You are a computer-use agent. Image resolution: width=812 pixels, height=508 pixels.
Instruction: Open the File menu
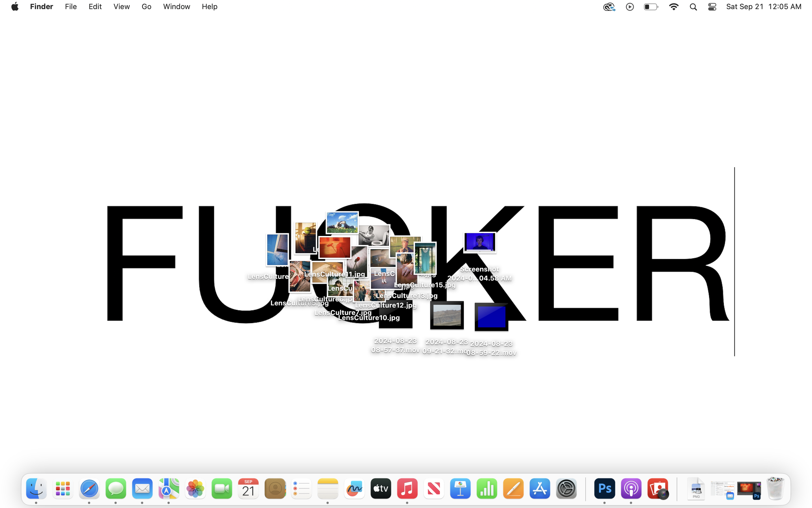pyautogui.click(x=70, y=7)
